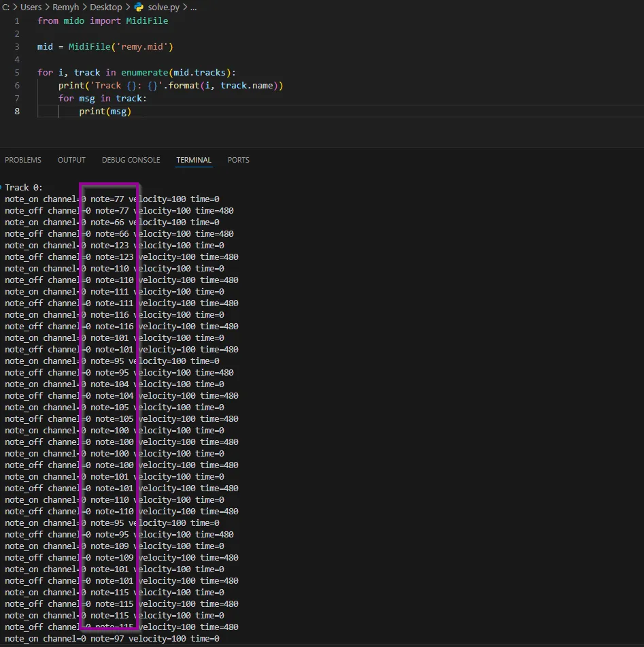644x647 pixels.
Task: Click the note_on note=123 terminal line
Action: [x=115, y=245]
